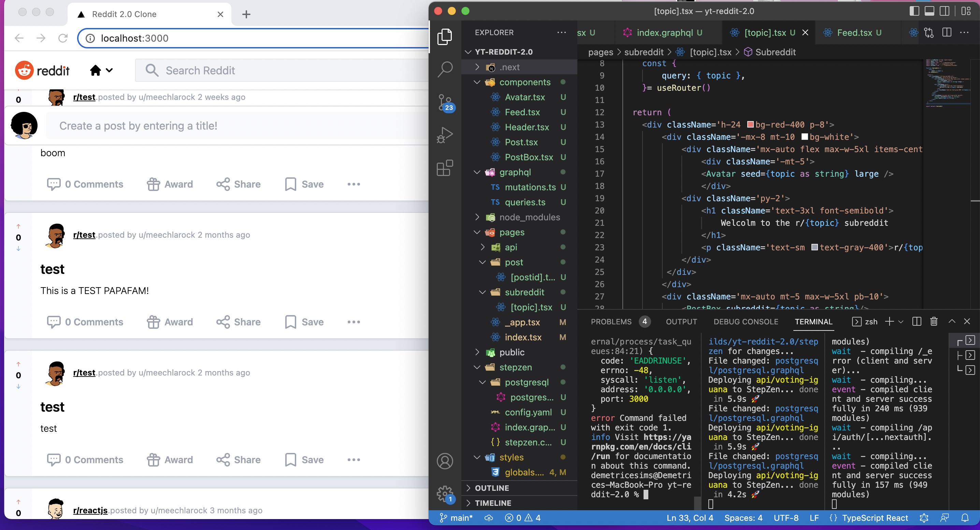Save the 'This is a TEST PAPAFAM!' post
This screenshot has height=530, width=980.
click(x=304, y=322)
